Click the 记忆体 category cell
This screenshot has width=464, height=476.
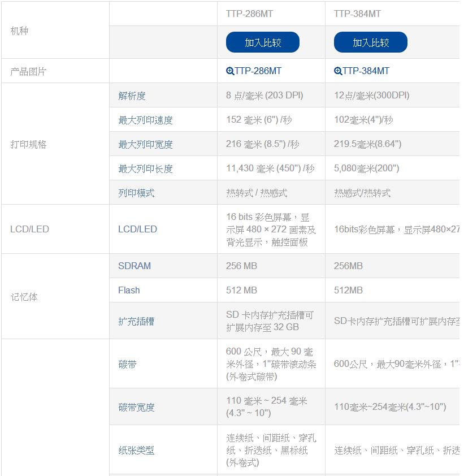pyautogui.click(x=24, y=297)
